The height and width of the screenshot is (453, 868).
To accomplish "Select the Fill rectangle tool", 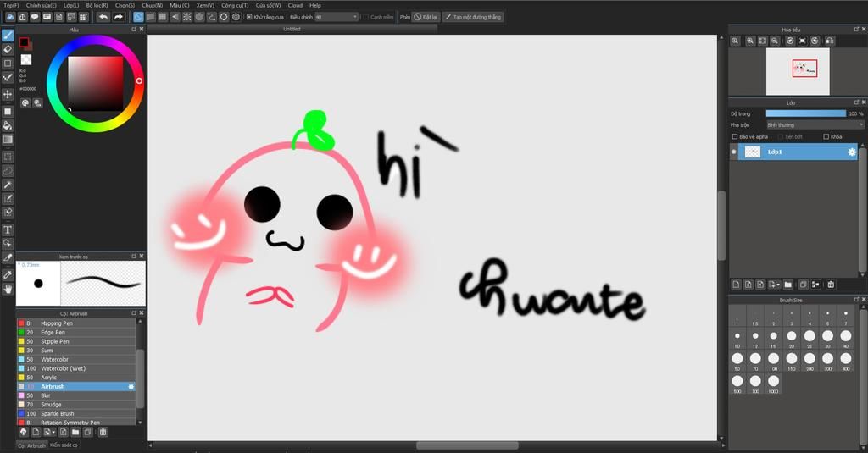I will 8,111.
